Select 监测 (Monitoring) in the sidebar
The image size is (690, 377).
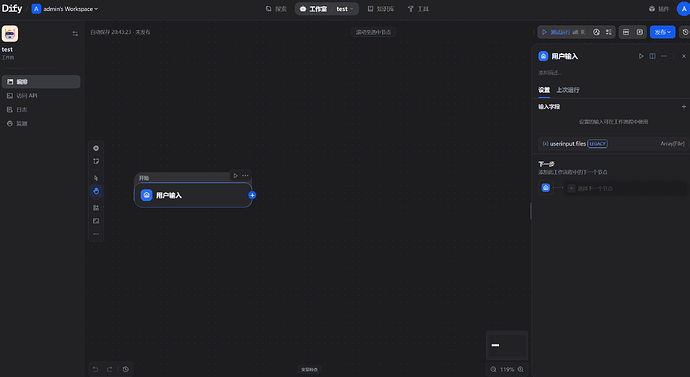point(41,124)
